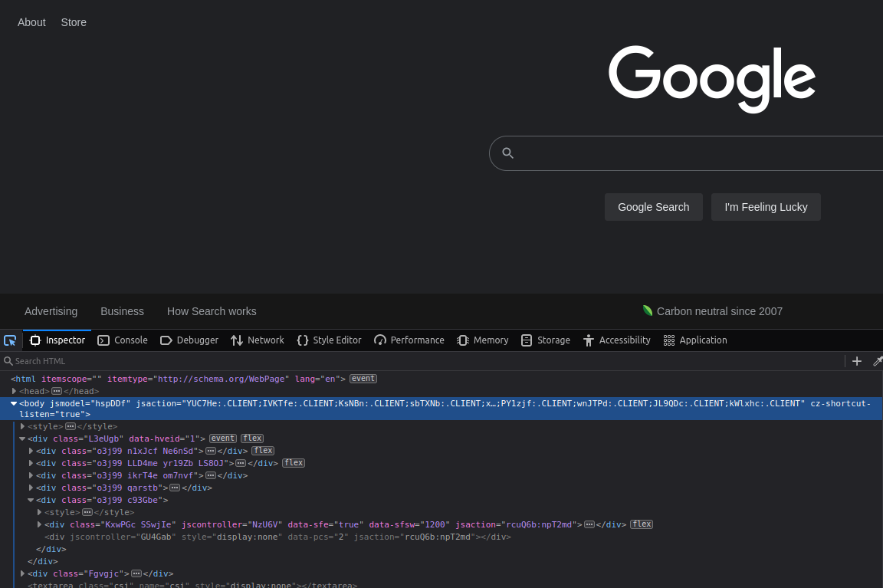
Task: Open the Style Editor panel
Action: pos(329,340)
